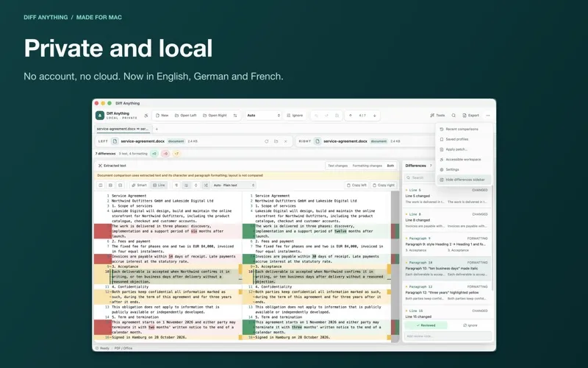Viewport: 588px width, 368px height.
Task: Click the Open Right button
Action: (215, 116)
